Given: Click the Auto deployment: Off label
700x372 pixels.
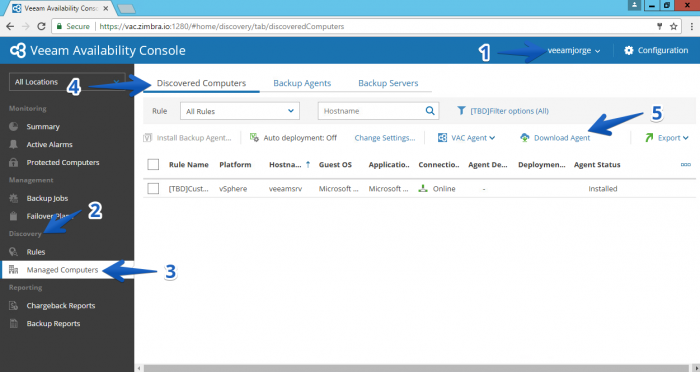Looking at the screenshot, I should [300, 138].
